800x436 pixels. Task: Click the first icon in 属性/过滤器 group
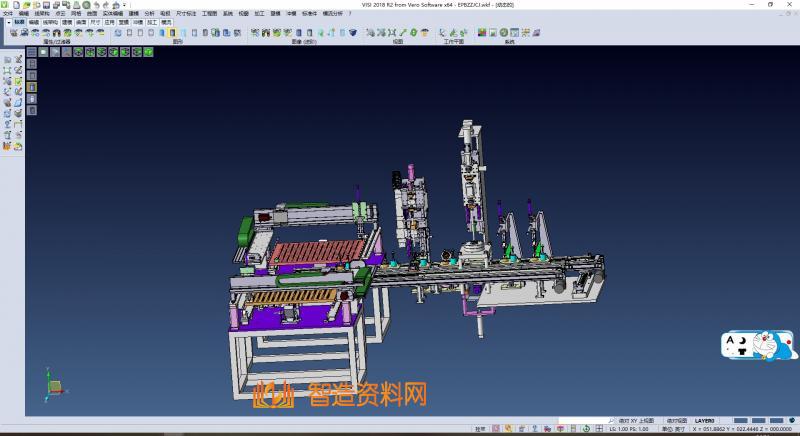click(x=14, y=33)
